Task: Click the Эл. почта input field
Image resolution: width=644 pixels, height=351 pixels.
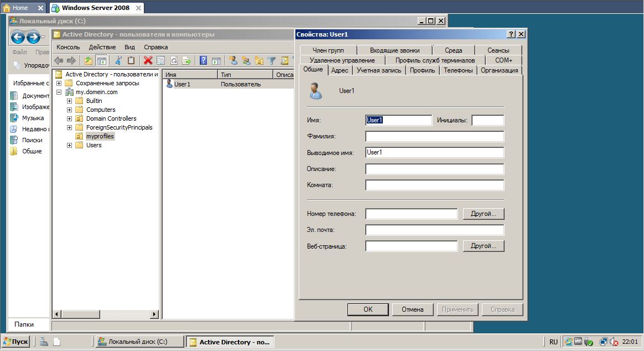Action: coord(434,230)
